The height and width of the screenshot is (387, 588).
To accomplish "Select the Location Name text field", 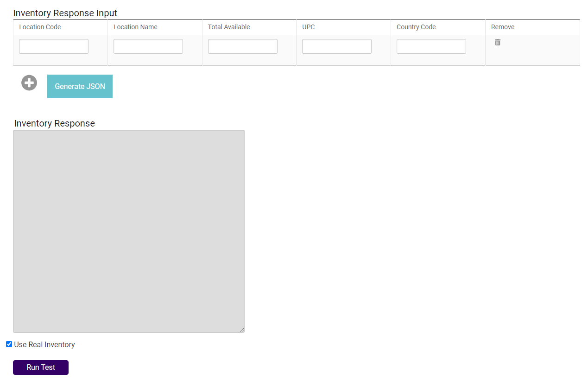I will [148, 46].
